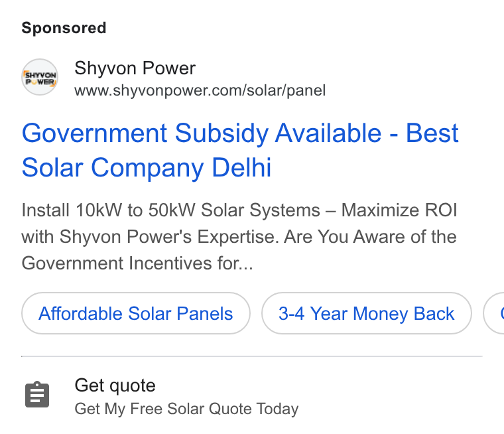Click the clipboard icon beside Get quote
The width and height of the screenshot is (504, 434).
click(x=37, y=394)
